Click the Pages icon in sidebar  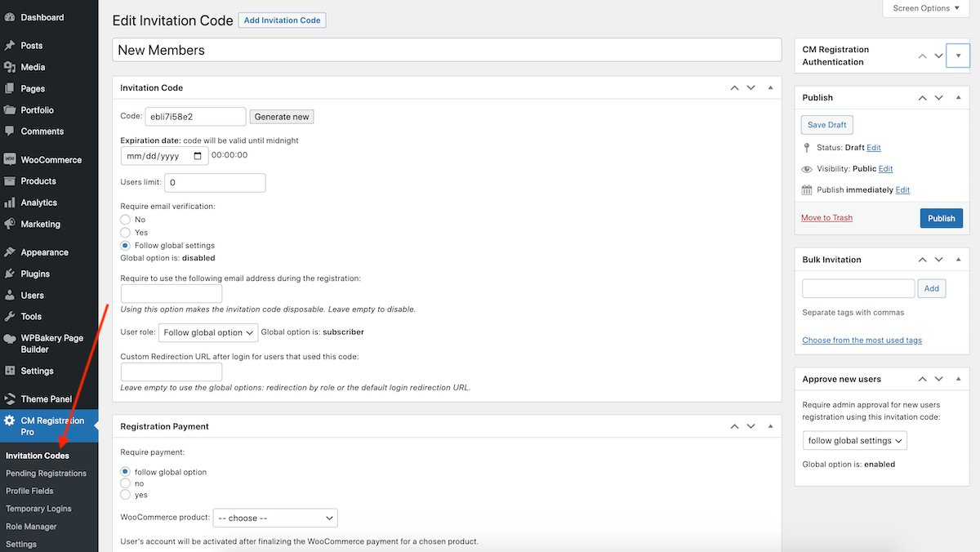coord(10,88)
